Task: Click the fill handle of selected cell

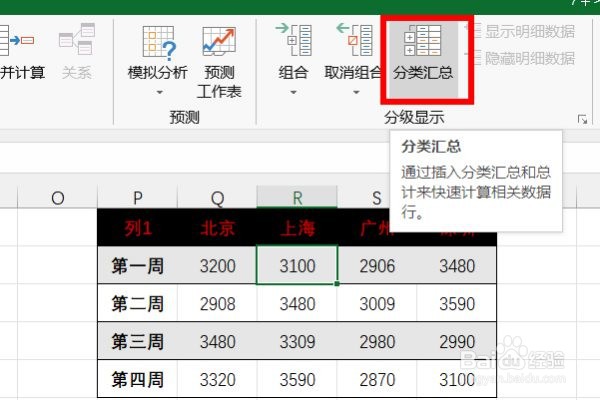Action: [337, 284]
